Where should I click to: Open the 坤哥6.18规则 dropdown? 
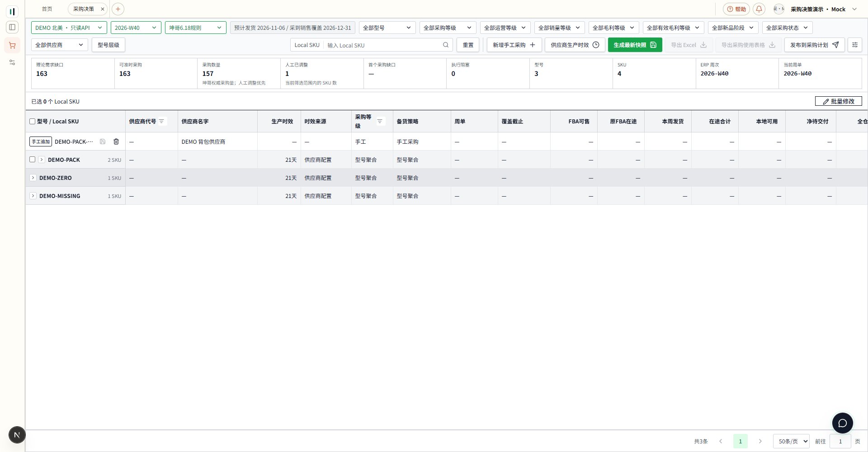point(196,28)
